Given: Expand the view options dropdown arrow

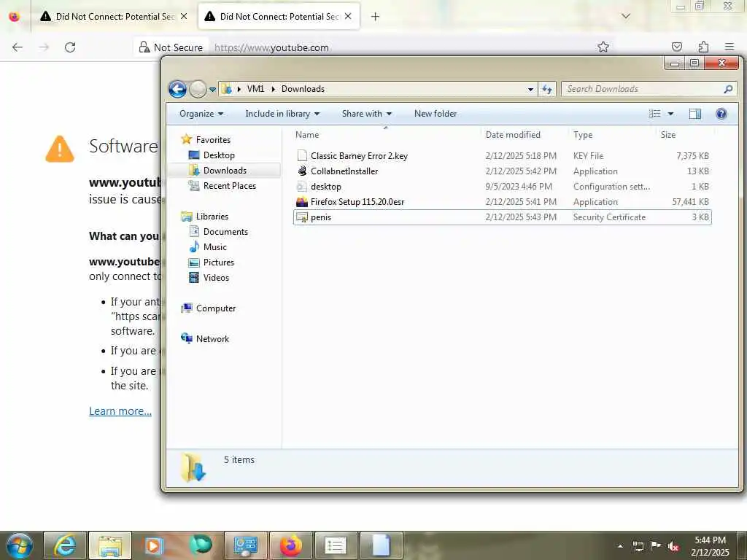Looking at the screenshot, I should (670, 114).
